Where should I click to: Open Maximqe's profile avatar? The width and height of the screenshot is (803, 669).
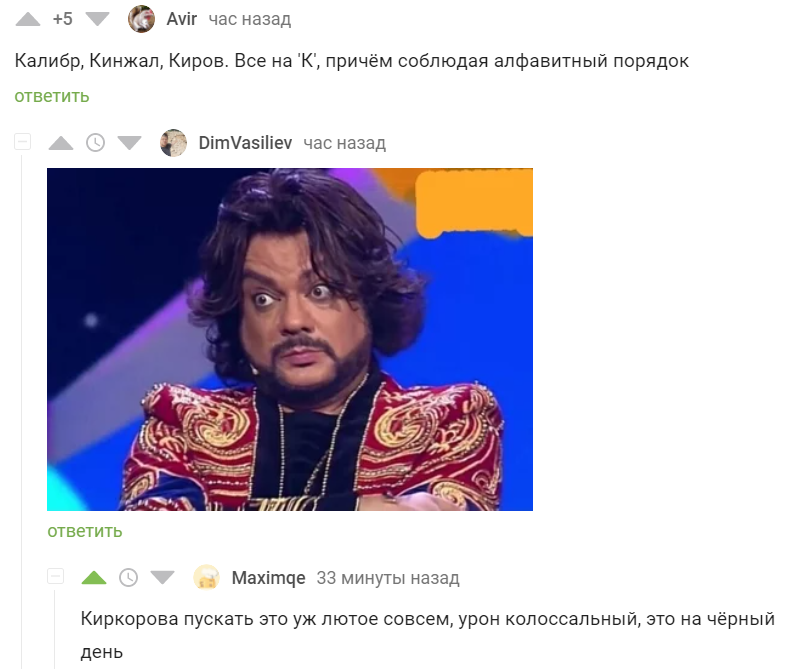pos(206,577)
